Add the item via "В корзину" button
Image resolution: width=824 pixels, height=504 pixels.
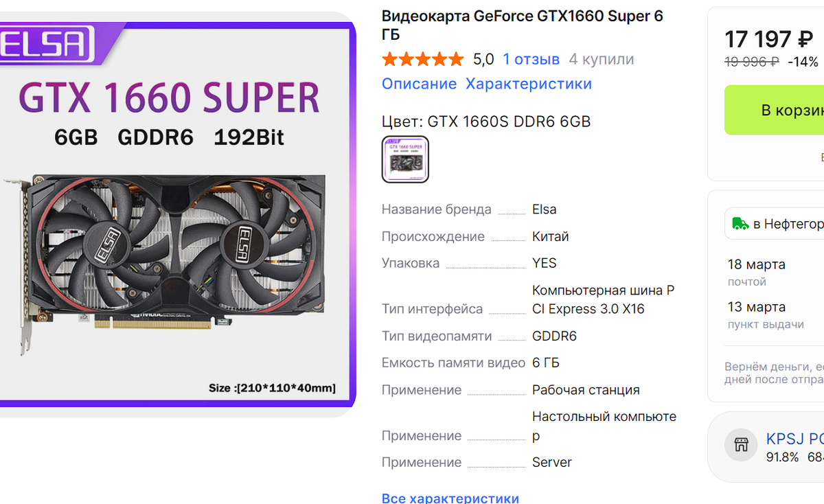coord(774,110)
